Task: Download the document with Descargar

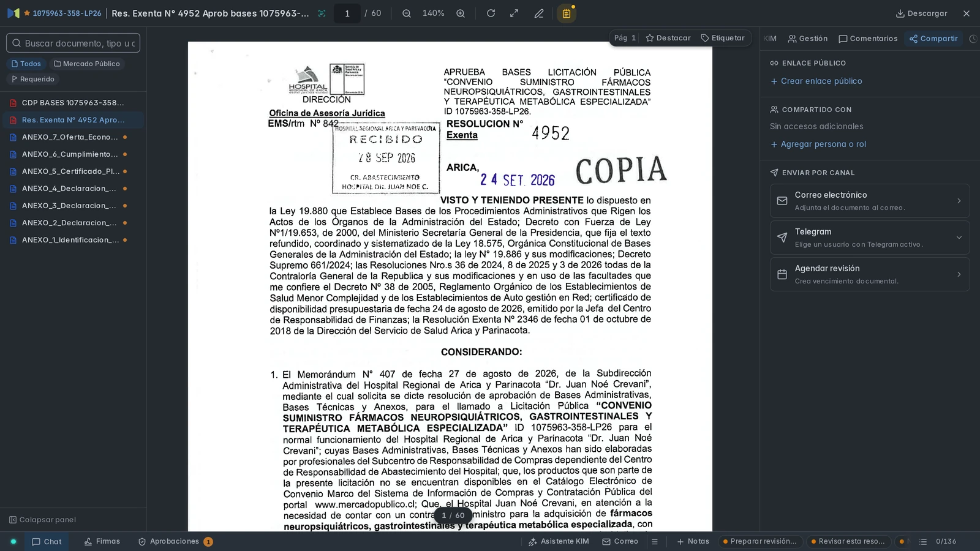Action: click(921, 13)
